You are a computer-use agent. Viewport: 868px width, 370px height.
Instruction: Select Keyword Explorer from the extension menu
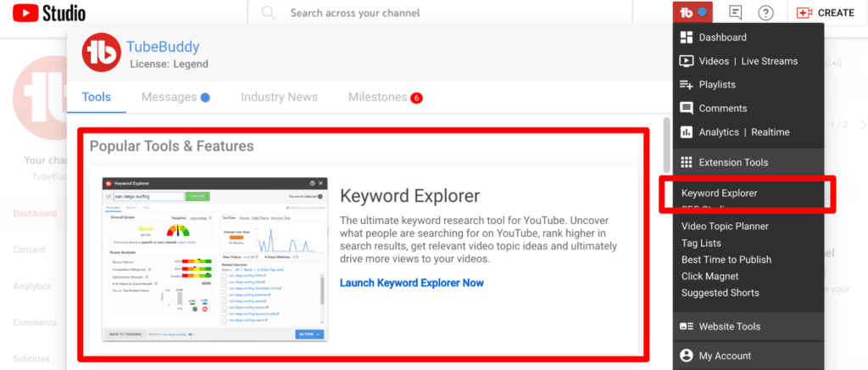(x=719, y=193)
